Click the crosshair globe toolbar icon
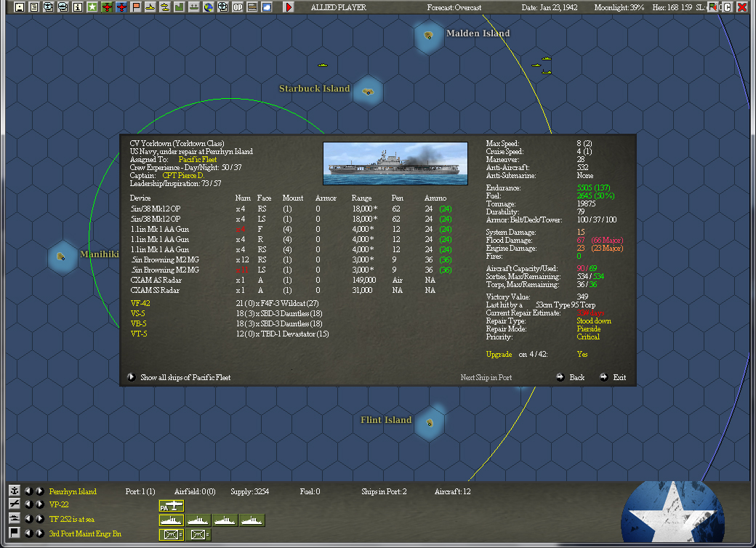This screenshot has height=548, width=756. 222,7
